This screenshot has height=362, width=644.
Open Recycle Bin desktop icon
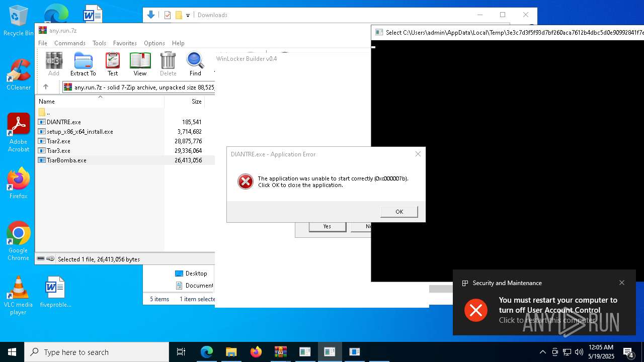point(18,21)
